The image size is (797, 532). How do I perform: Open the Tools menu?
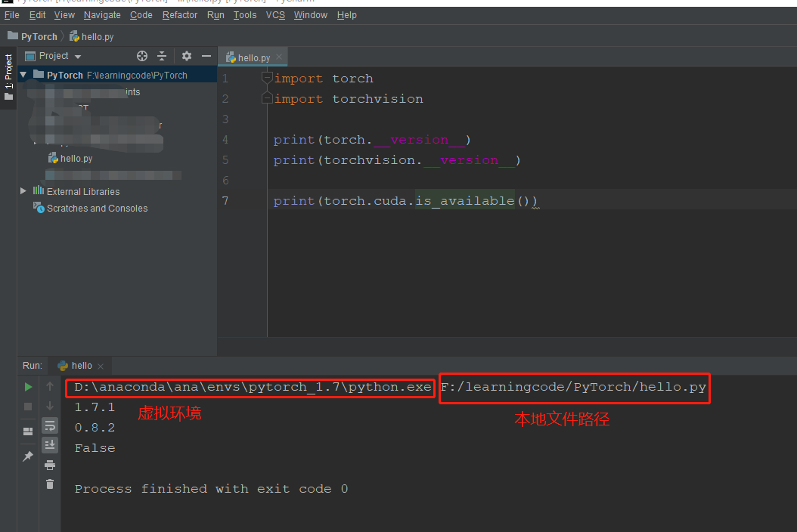(244, 15)
